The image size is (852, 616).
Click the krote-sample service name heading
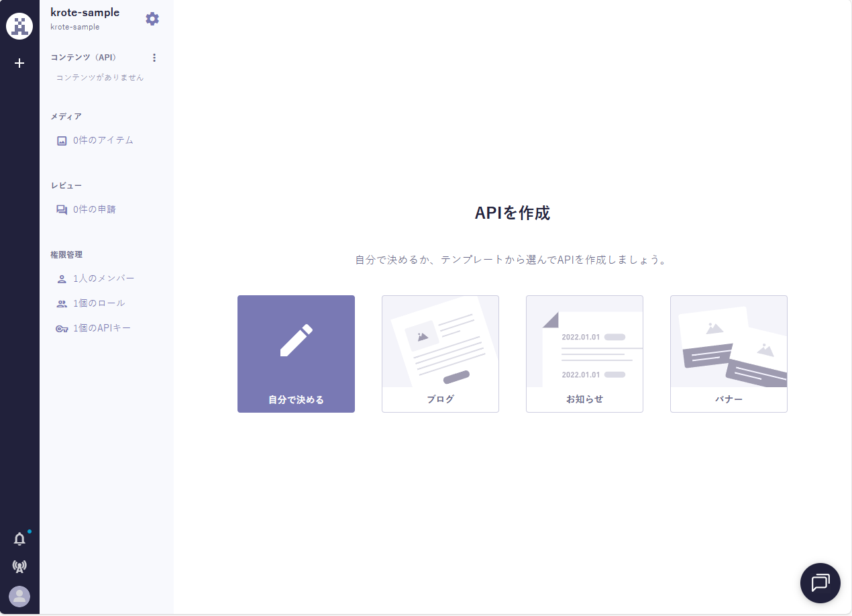pos(85,12)
